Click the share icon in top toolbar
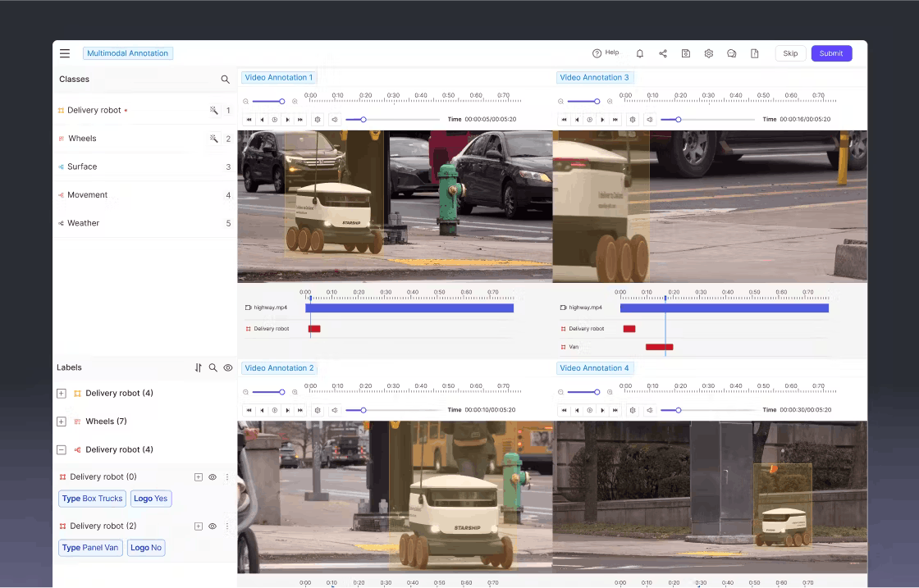 coord(663,52)
